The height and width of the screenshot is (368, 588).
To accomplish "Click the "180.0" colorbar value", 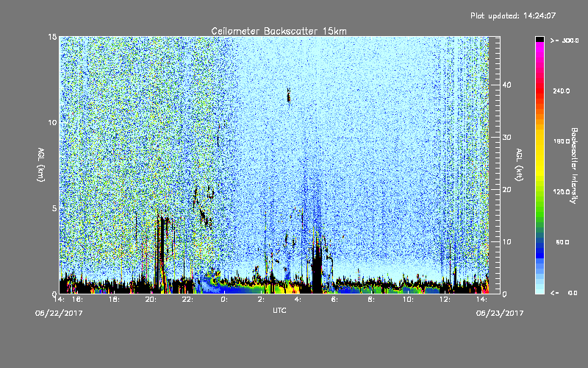I will pos(562,141).
